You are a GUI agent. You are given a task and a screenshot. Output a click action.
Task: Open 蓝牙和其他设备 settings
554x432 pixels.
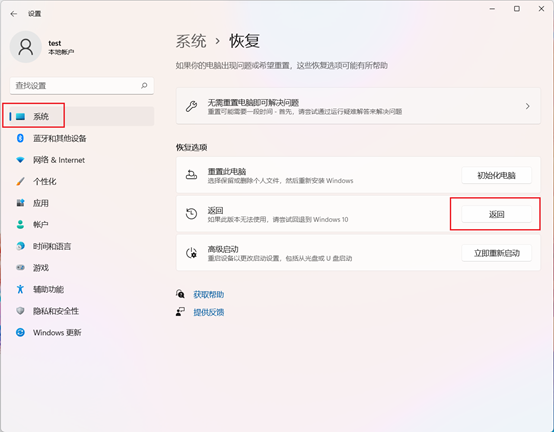(x=82, y=138)
